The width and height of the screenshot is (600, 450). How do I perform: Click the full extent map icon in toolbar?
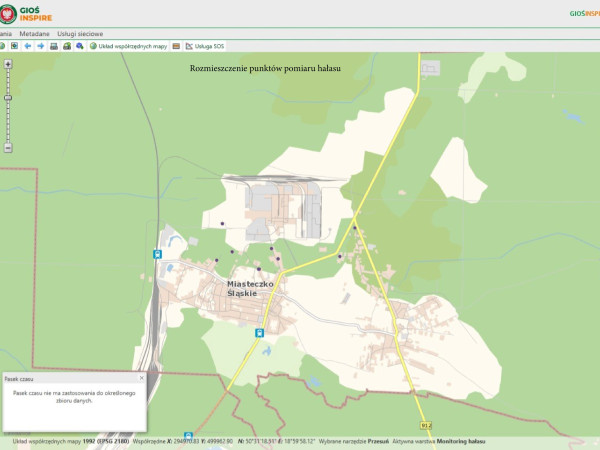click(x=14, y=46)
